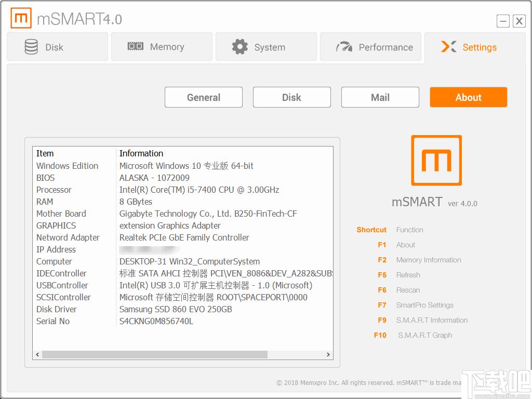Screen dimensions: 532x399
Task: Select the Netword Adapter row
Action: click(183, 237)
